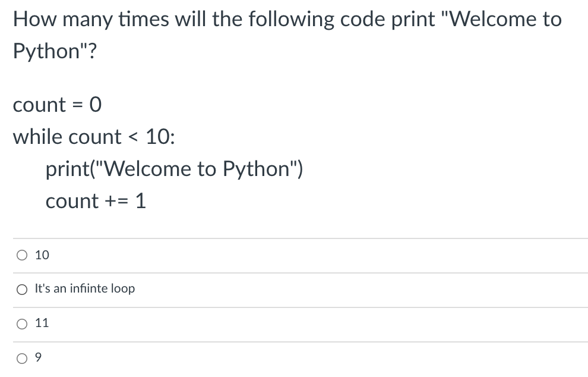This screenshot has height=377, width=588.
Task: Click the print("Welcome to Python") statement
Action: pos(174,169)
